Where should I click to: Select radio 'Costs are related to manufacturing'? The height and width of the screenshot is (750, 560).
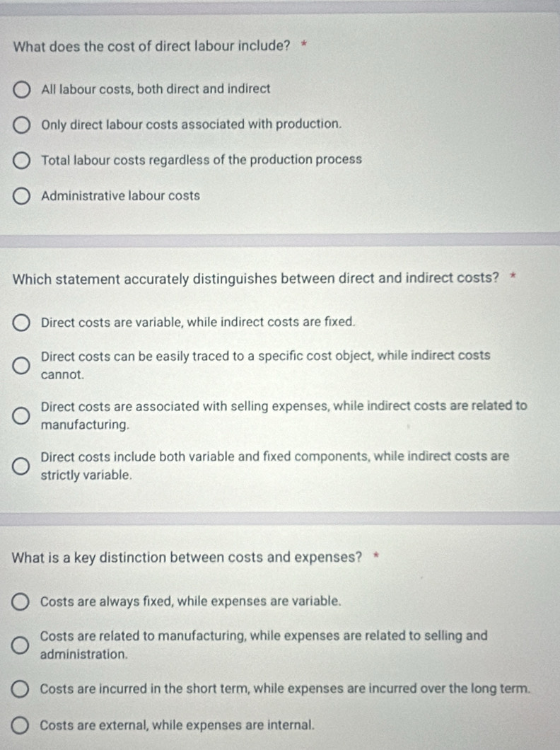(x=22, y=645)
